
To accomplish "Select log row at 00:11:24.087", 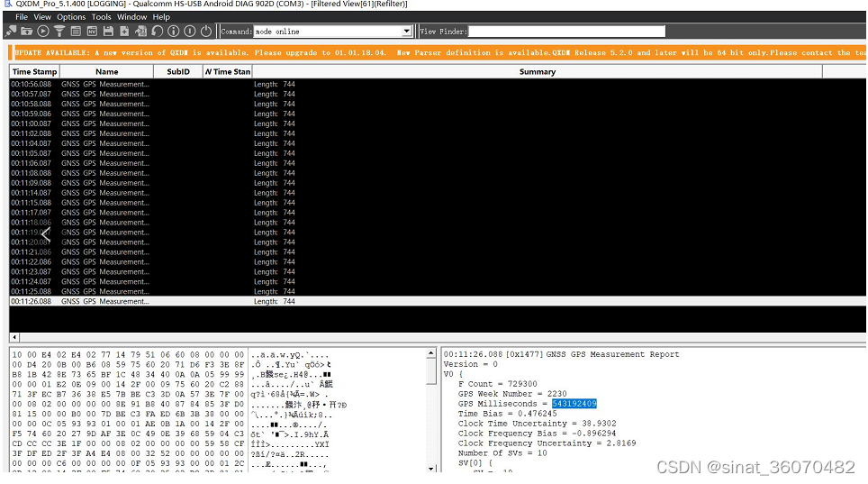I will (438, 281).
